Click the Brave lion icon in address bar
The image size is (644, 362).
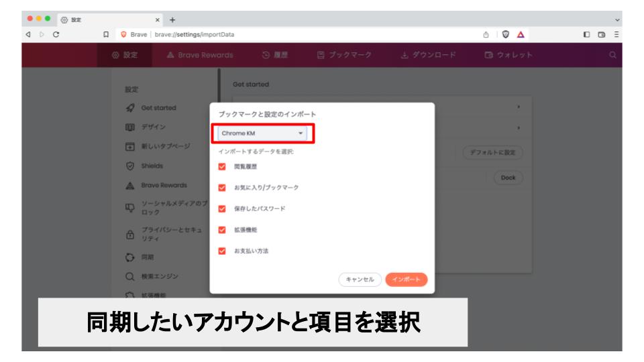tap(123, 34)
